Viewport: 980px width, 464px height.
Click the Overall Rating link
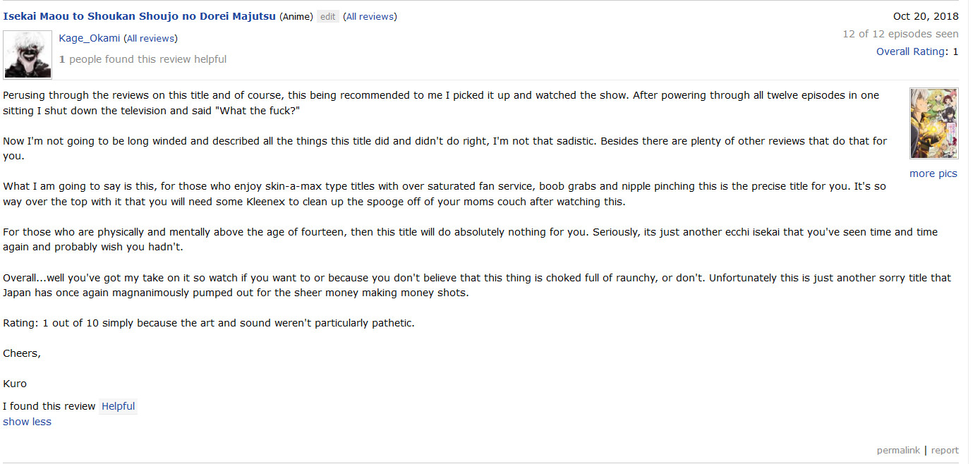point(910,51)
